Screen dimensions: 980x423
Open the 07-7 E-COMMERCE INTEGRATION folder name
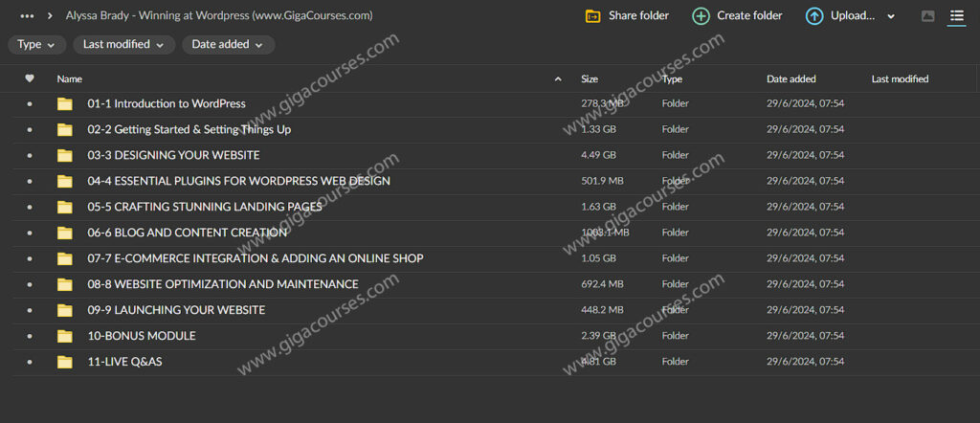pyautogui.click(x=256, y=258)
